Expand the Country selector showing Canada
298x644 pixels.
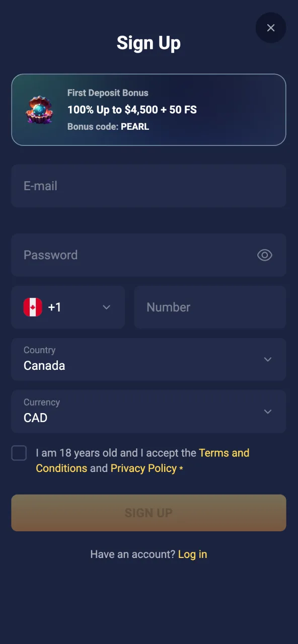pos(148,359)
